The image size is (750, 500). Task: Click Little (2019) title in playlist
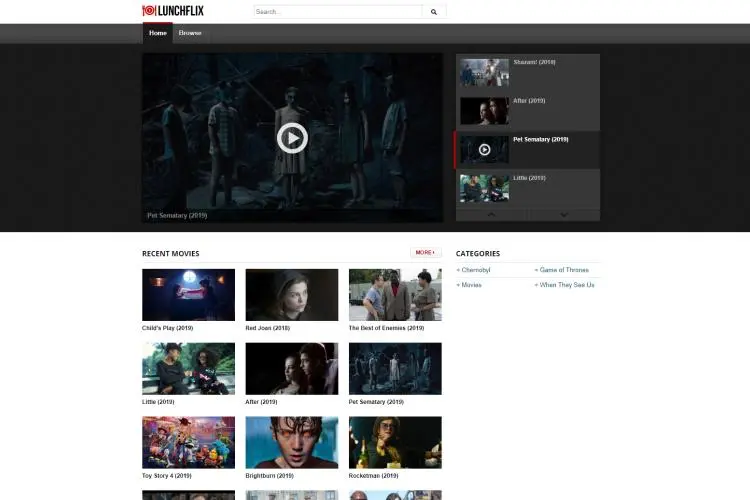tap(529, 178)
